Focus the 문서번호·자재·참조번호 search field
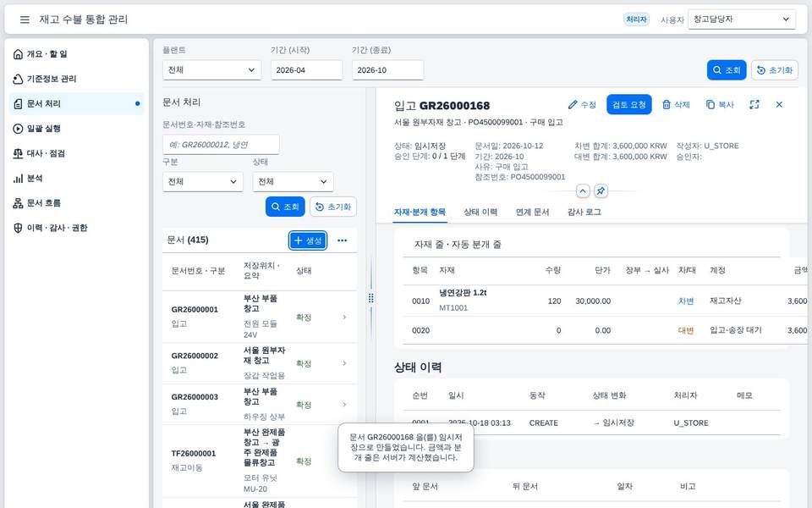 coord(221,145)
